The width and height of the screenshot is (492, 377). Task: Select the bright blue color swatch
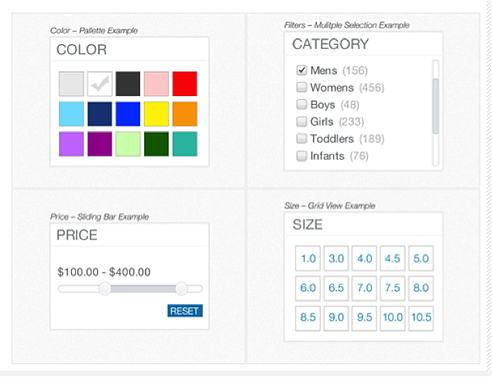[x=128, y=114]
